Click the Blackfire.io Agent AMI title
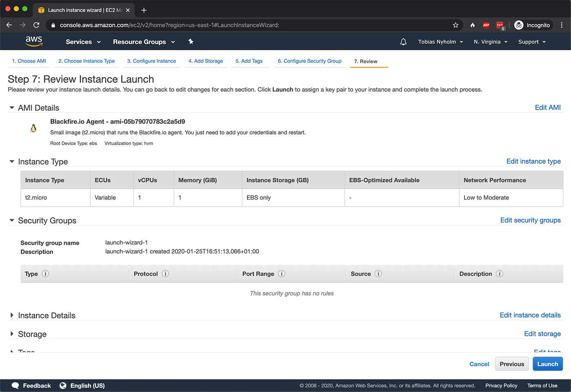 click(x=117, y=121)
